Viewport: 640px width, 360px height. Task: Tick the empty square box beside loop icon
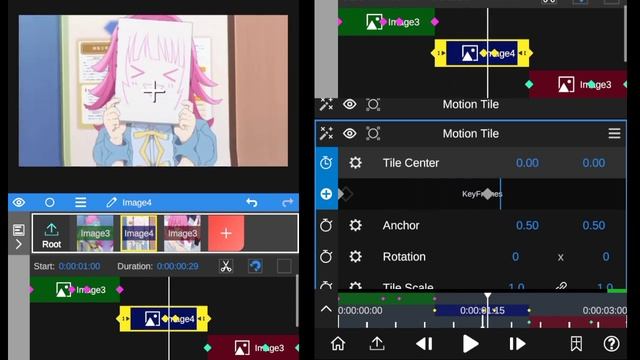[284, 266]
